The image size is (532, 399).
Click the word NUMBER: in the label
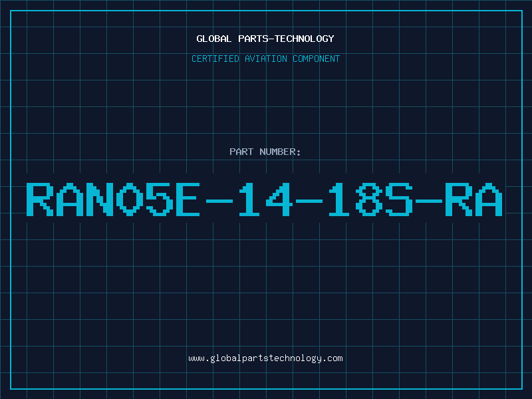280,152
